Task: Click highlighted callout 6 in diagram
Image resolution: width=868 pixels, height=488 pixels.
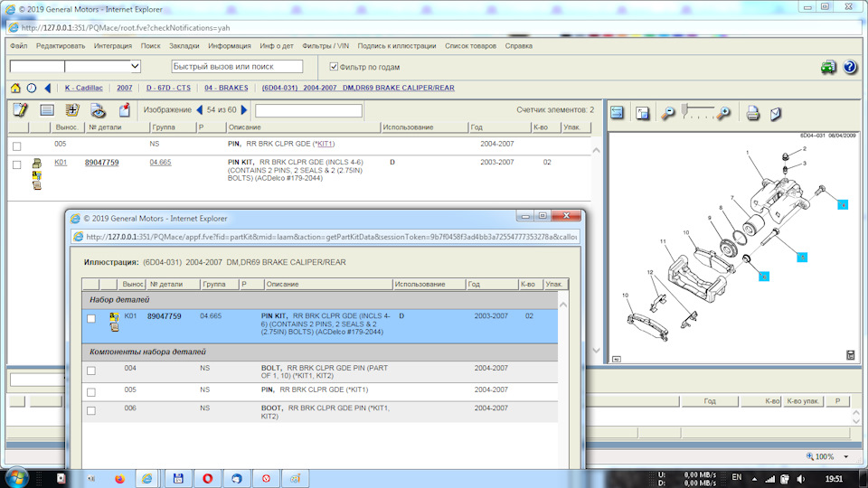Action: click(764, 277)
